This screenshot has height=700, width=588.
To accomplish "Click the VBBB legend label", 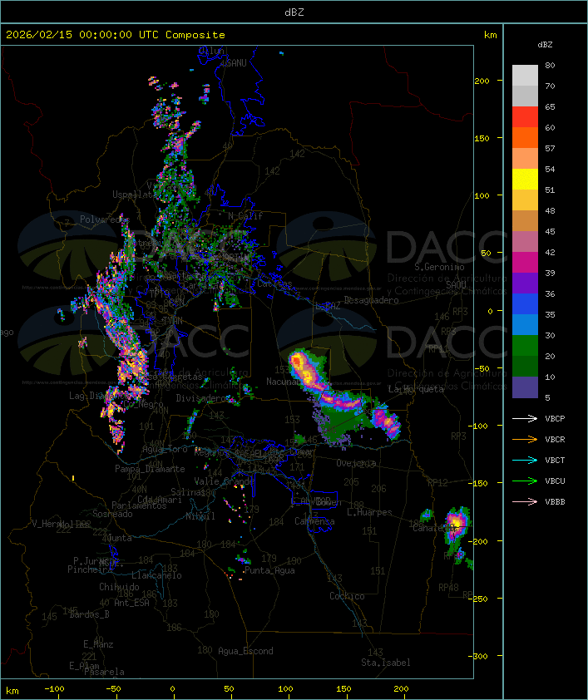I will click(x=555, y=502).
